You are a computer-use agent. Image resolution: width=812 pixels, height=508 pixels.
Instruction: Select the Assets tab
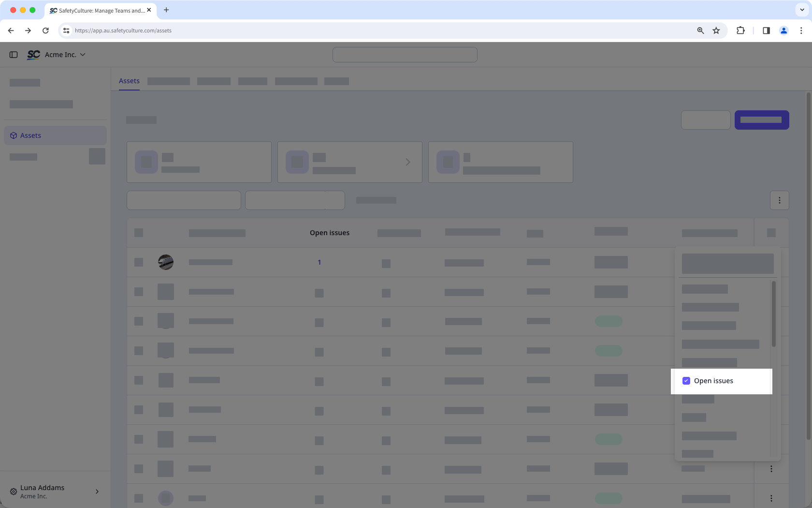[x=129, y=81]
